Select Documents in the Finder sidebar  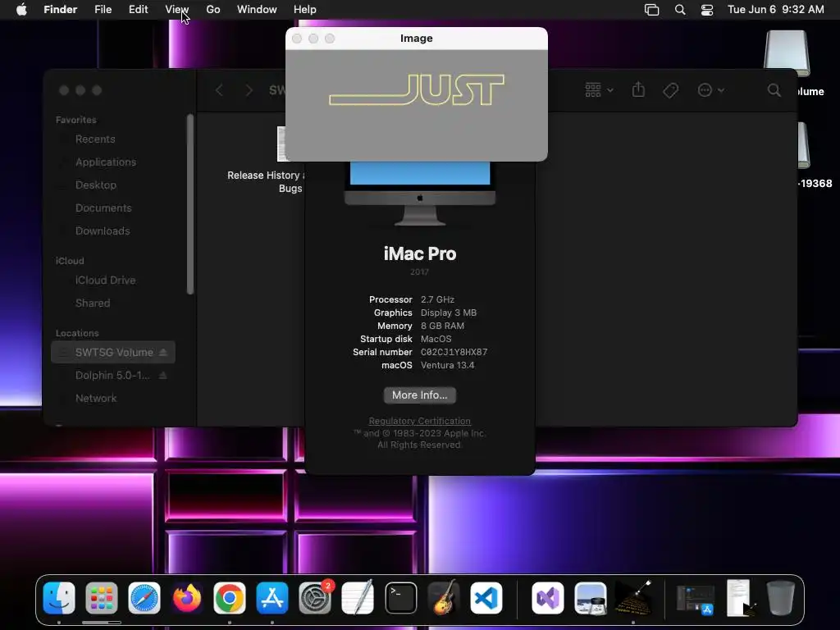point(103,208)
